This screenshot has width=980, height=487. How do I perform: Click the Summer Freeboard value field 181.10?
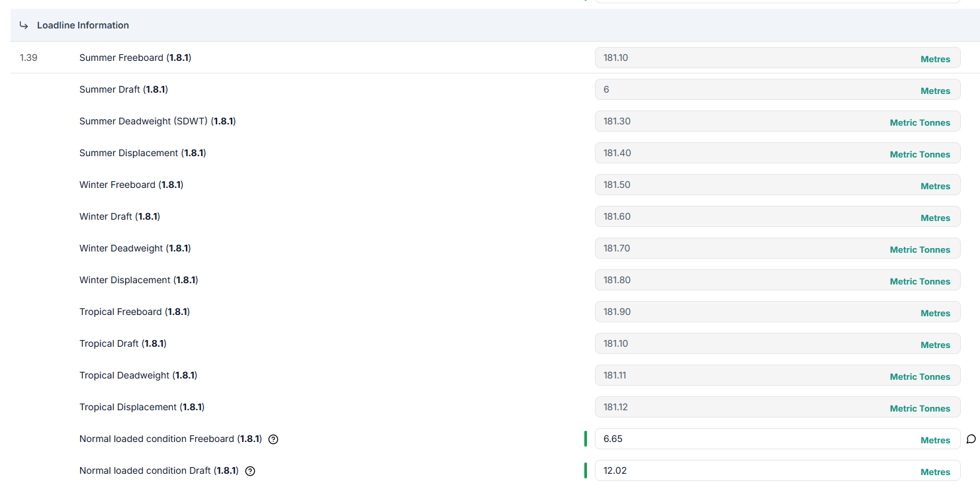(x=778, y=58)
